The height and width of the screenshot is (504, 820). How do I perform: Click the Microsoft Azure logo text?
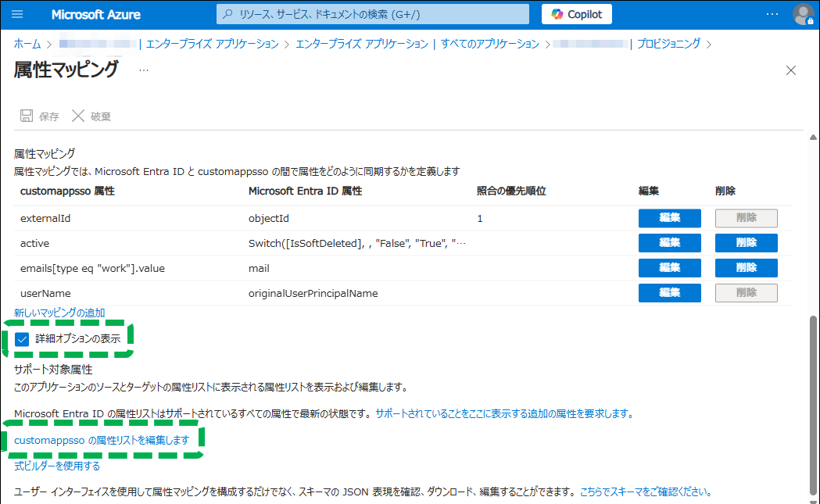pos(95,15)
